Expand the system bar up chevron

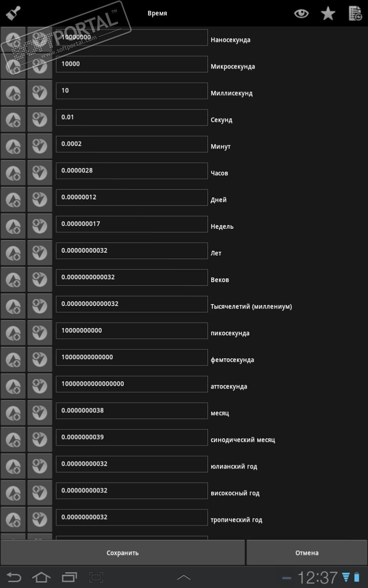tap(184, 577)
